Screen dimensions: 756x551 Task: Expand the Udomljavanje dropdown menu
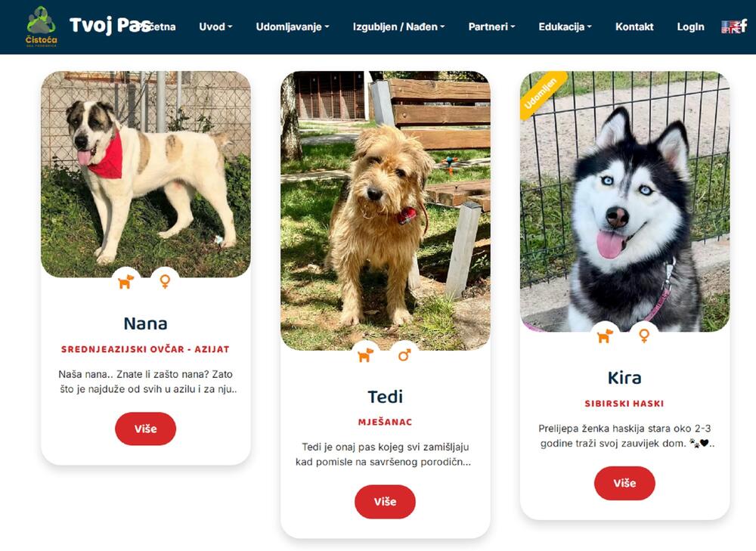pos(292,27)
